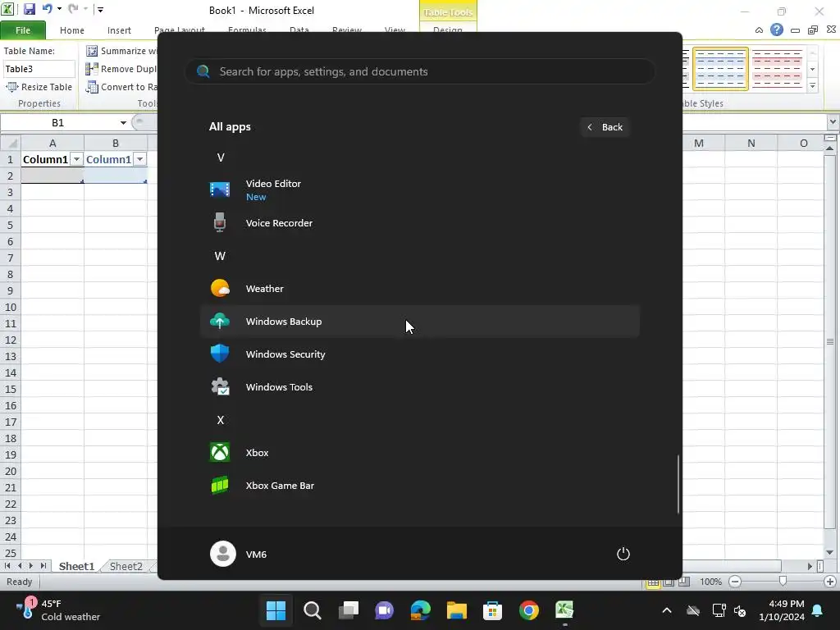This screenshot has height=630, width=840.
Task: Open File Explorer from taskbar
Action: pyautogui.click(x=456, y=610)
